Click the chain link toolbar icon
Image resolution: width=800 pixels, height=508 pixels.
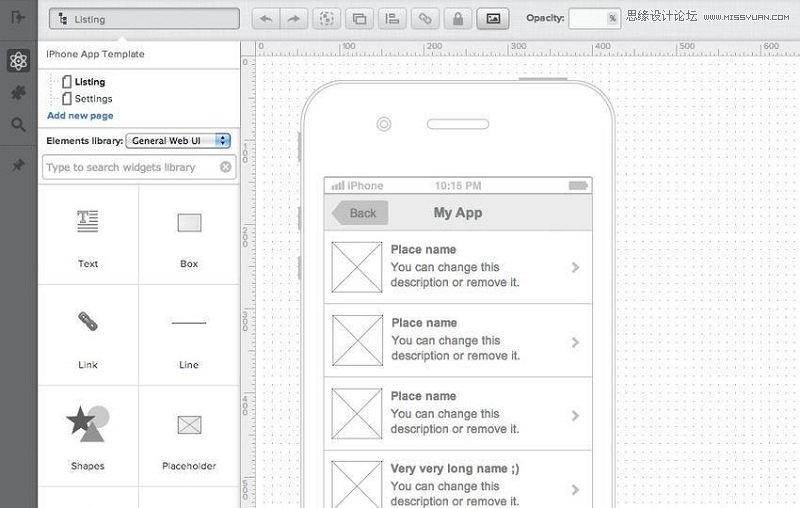point(425,19)
